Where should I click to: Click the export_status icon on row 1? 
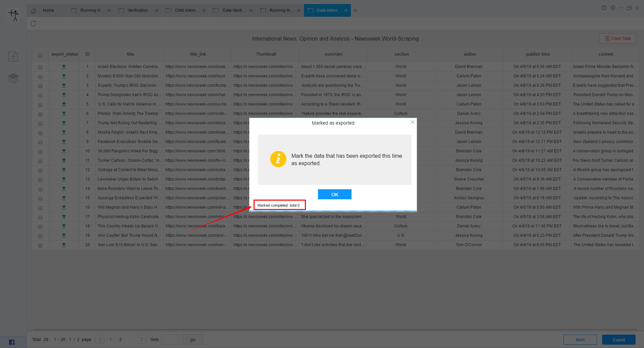pyautogui.click(x=64, y=67)
